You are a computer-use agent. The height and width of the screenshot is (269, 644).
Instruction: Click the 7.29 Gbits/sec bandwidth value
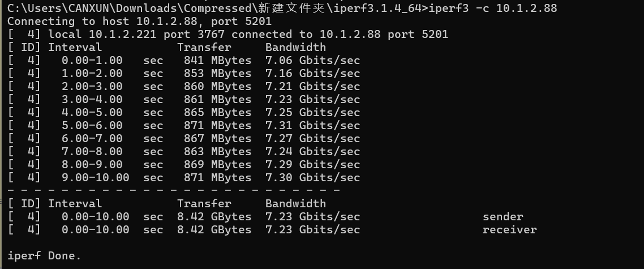click(312, 165)
